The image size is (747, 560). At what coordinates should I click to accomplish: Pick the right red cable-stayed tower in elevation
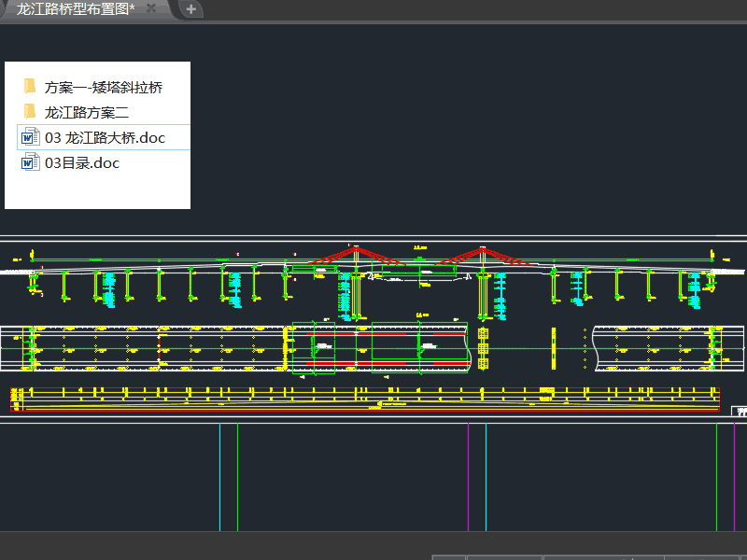click(x=481, y=255)
